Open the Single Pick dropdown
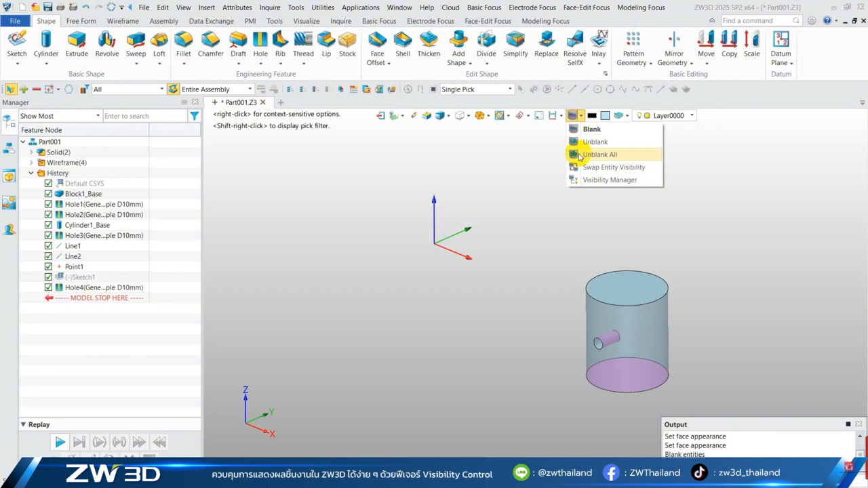868x488 pixels. 509,89
